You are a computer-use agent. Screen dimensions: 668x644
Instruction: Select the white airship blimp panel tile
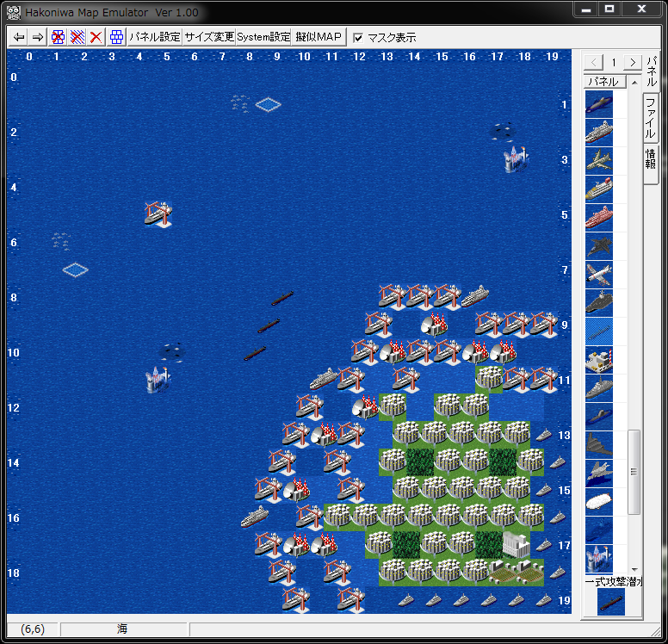tap(599, 502)
